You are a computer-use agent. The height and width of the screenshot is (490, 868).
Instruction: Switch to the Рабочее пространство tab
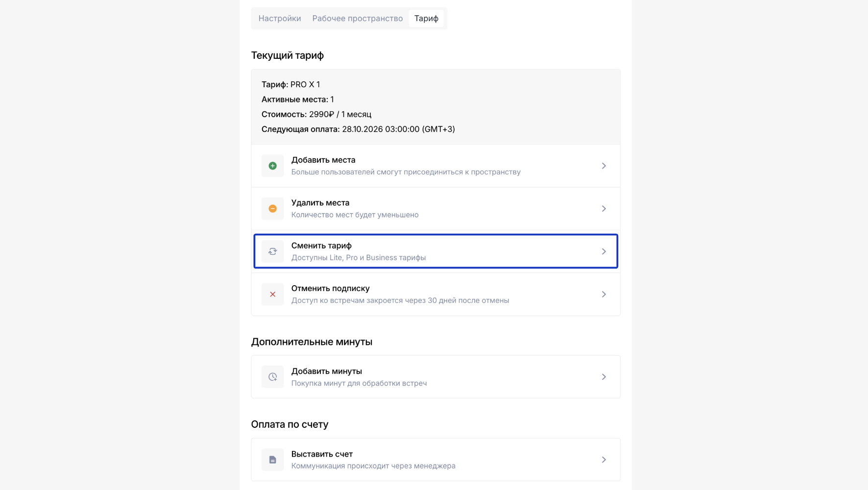click(358, 19)
